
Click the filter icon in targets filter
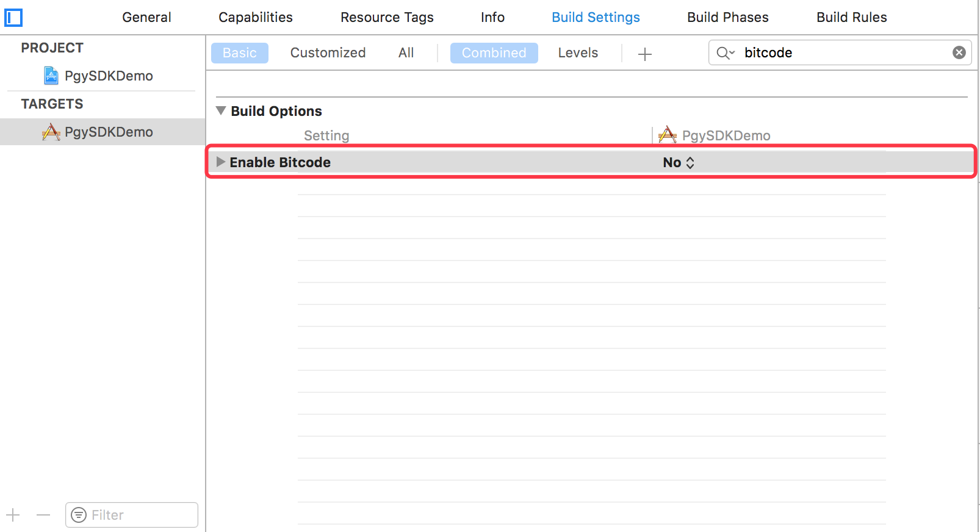[79, 515]
